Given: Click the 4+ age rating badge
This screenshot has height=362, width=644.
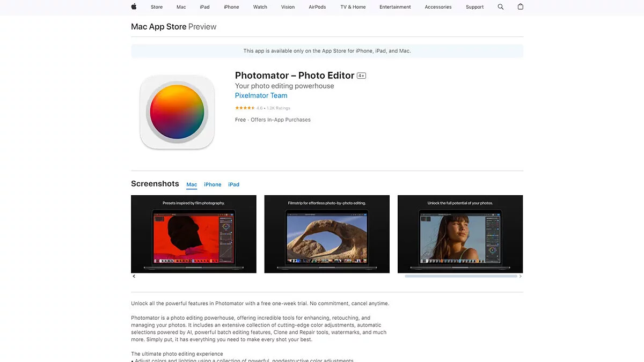Looking at the screenshot, I should 361,76.
